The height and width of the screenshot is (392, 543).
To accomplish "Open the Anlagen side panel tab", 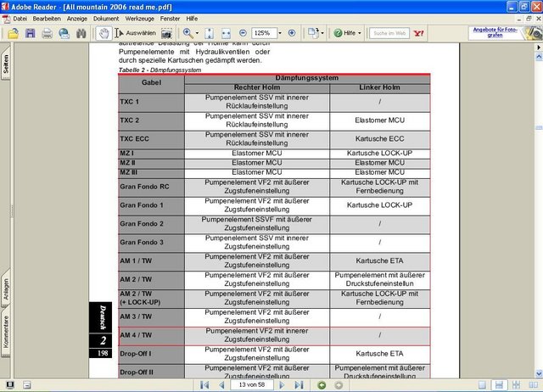I will (x=6, y=289).
